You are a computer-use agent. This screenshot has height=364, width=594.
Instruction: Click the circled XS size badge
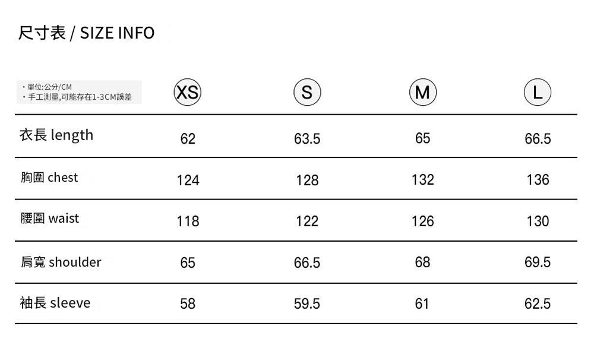188,92
